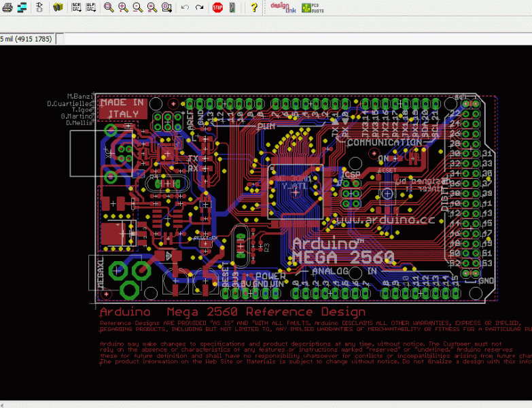Click the Print icon in the toolbar
Image resolution: width=532 pixels, height=408 pixels.
(x=7, y=7)
